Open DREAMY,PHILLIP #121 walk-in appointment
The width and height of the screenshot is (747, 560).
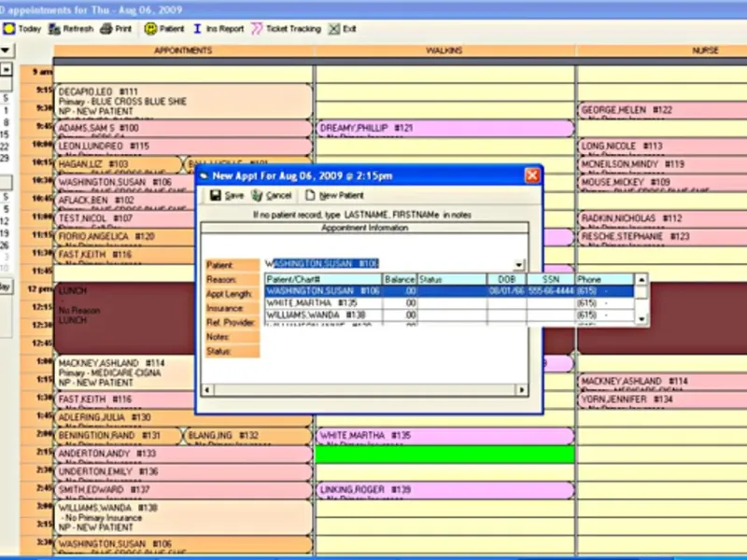pos(445,128)
